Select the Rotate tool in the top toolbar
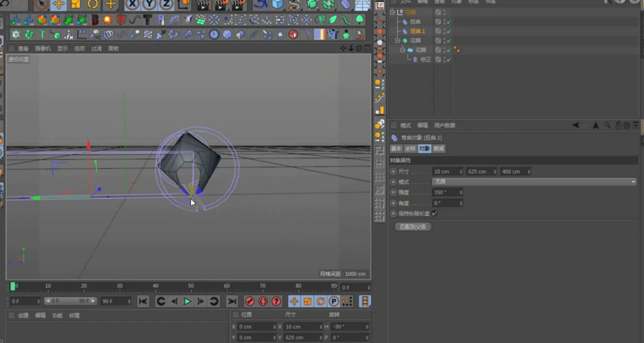644x343 pixels. [x=93, y=4]
